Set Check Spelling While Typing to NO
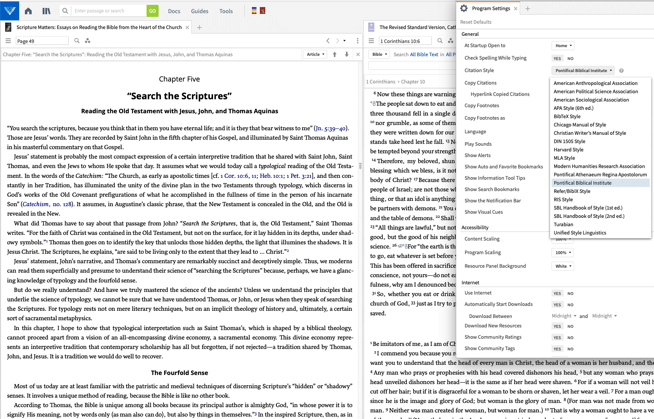The image size is (654, 419). 570,58
